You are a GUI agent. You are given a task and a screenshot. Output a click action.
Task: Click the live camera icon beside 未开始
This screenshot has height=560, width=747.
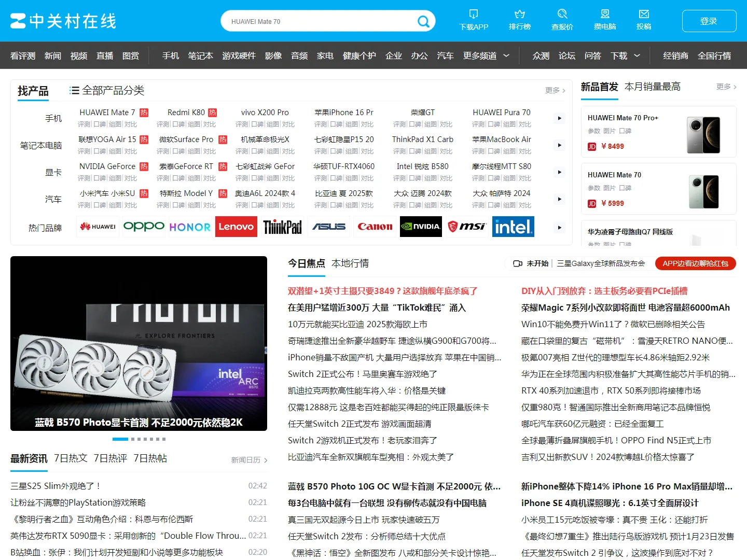point(517,263)
